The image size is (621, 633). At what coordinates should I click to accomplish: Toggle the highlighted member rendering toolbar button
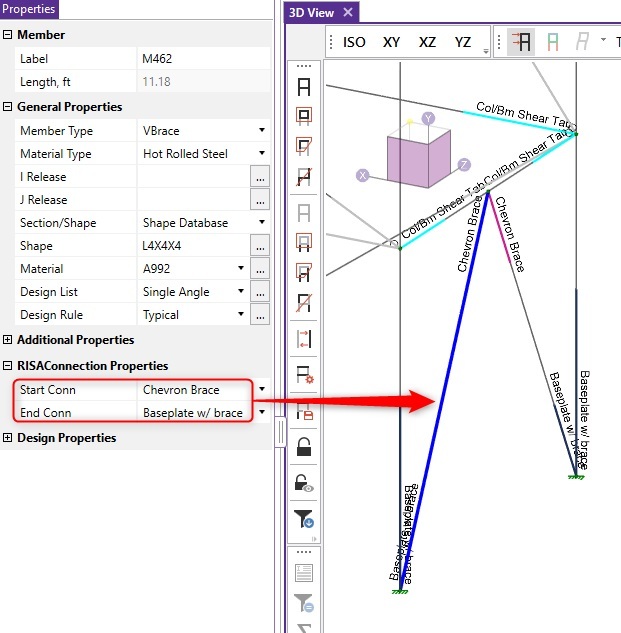[x=521, y=42]
